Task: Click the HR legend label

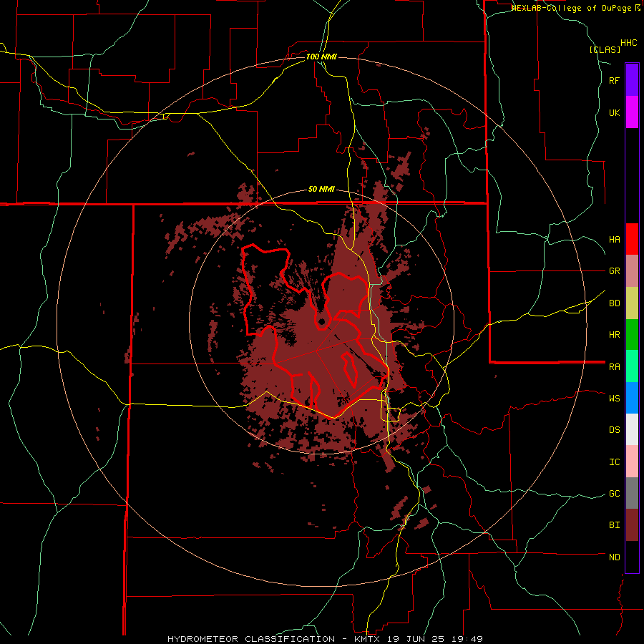Action: (x=614, y=335)
